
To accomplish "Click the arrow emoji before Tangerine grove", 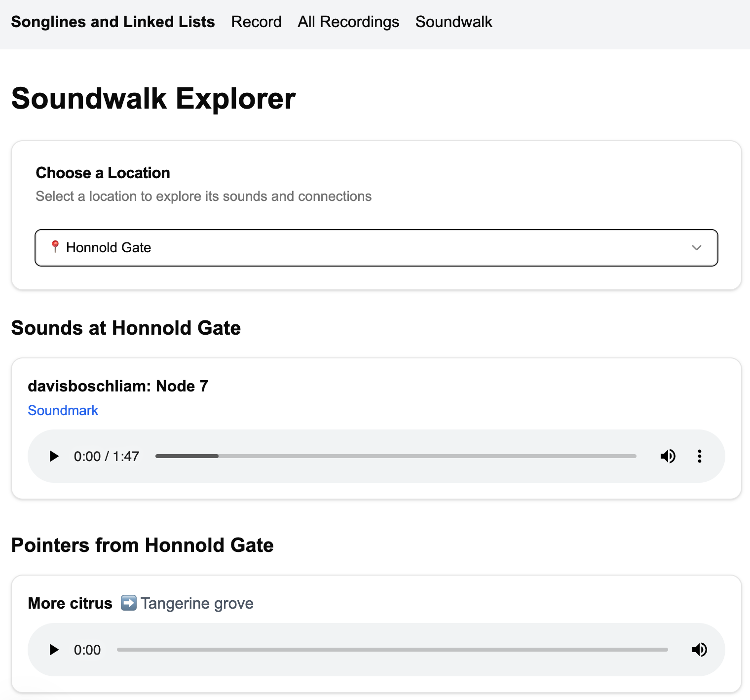I will [129, 603].
